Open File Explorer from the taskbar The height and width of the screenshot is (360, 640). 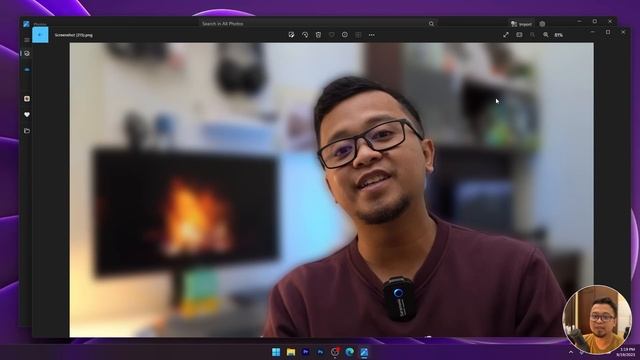point(291,352)
